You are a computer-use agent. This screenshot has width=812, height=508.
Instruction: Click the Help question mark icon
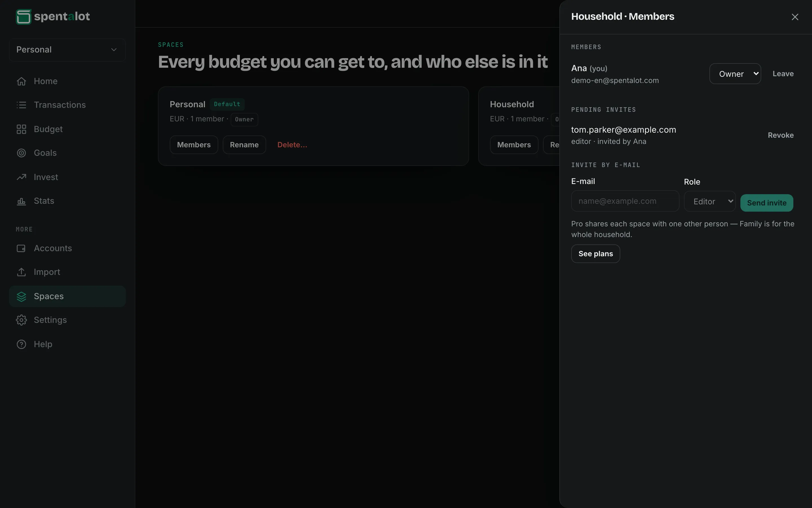(21, 344)
